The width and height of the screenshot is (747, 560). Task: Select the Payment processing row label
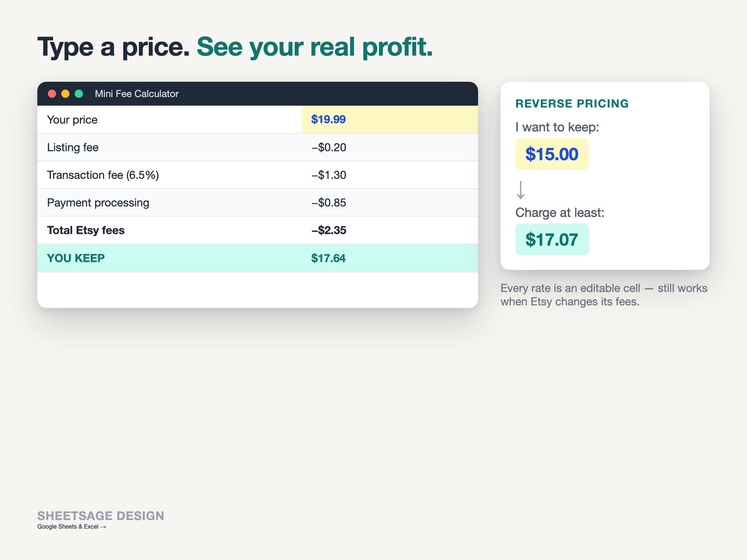pos(98,203)
